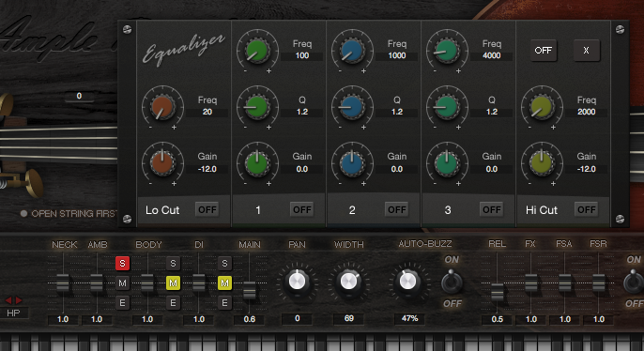Click band 2 blue Gain knob
The image size is (644, 351).
click(352, 162)
